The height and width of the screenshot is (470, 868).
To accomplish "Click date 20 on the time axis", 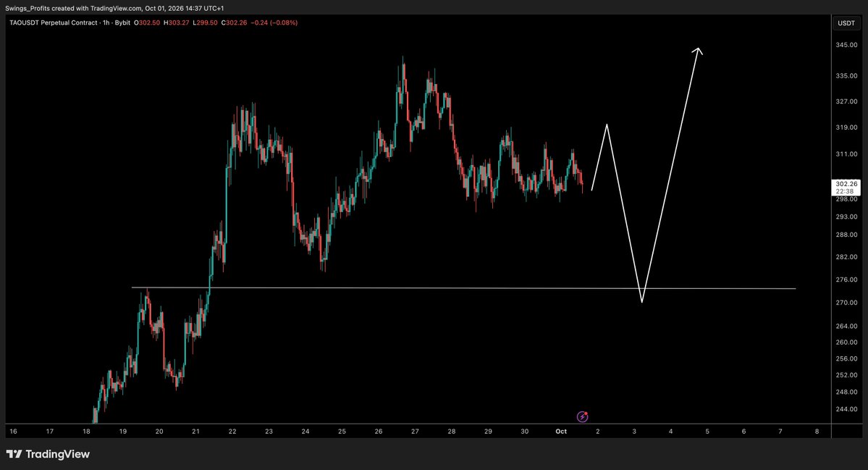I will point(159,431).
